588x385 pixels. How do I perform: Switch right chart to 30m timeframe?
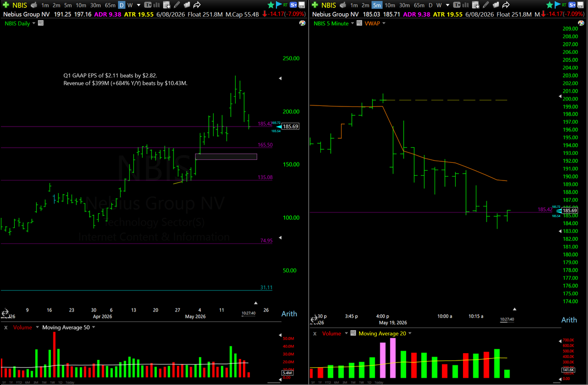pyautogui.click(x=404, y=4)
